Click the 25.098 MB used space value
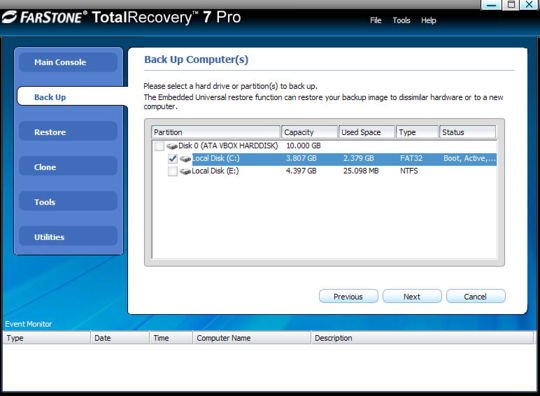 click(361, 171)
